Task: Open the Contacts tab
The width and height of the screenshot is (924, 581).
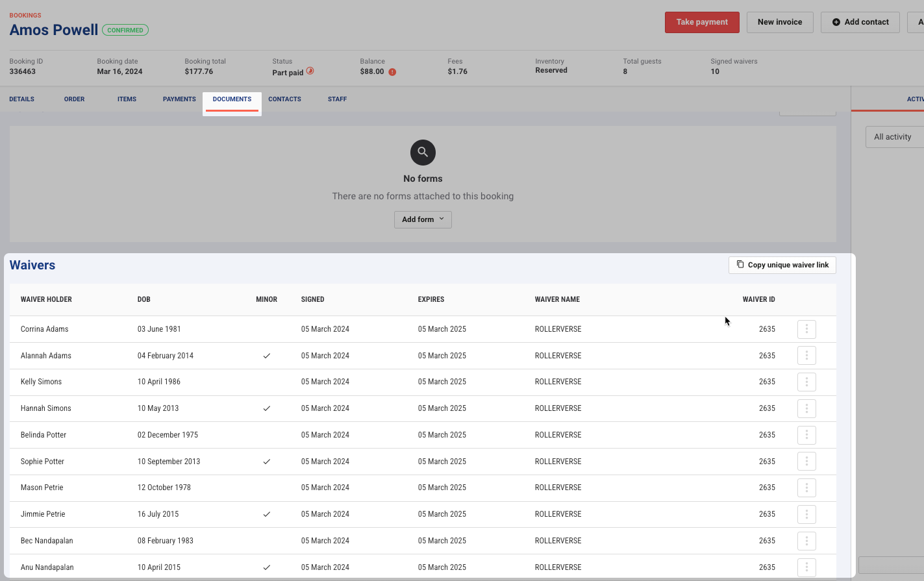Action: coord(284,99)
